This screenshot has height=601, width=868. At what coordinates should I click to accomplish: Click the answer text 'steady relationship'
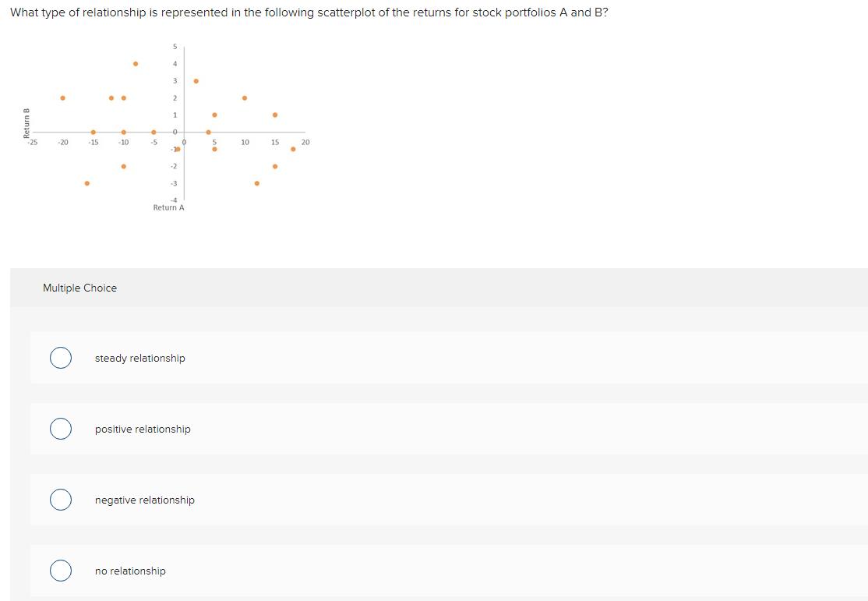coord(139,358)
